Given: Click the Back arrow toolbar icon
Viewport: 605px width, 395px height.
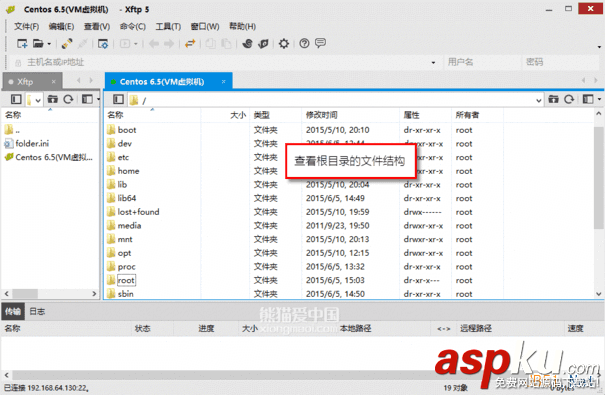Looking at the screenshot, I should (x=154, y=44).
